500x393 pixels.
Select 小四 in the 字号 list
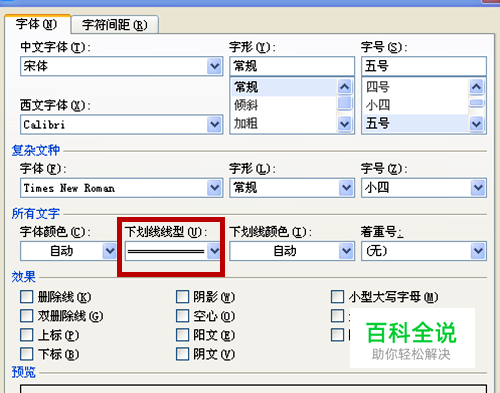tap(416, 105)
